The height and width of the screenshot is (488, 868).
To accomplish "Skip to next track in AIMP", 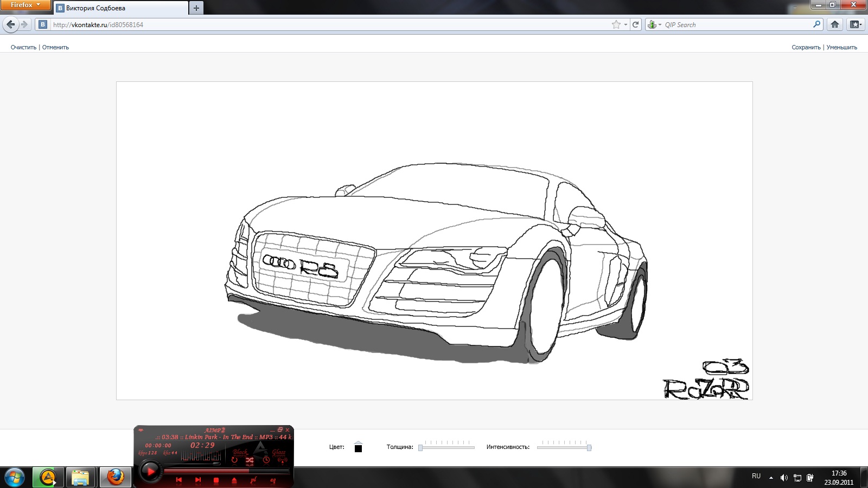I will [198, 480].
